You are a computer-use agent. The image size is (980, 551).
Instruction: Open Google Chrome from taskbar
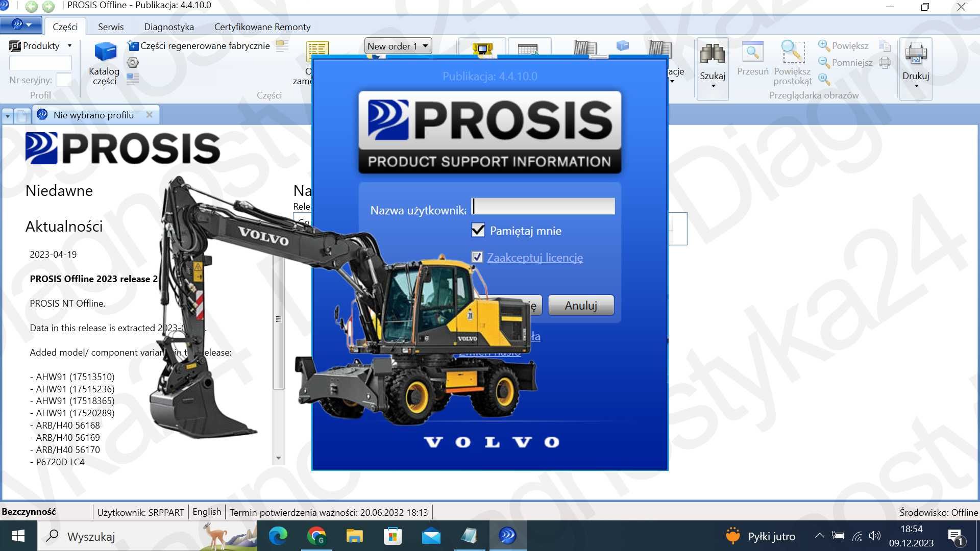pyautogui.click(x=316, y=536)
